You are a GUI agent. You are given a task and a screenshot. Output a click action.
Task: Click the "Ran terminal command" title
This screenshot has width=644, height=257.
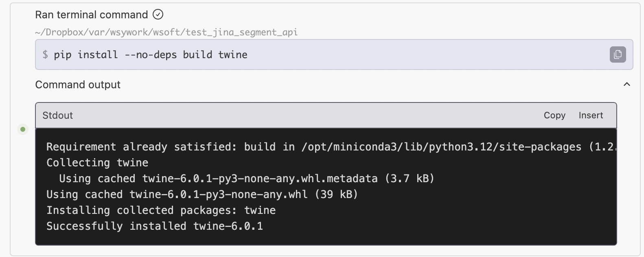coord(92,15)
